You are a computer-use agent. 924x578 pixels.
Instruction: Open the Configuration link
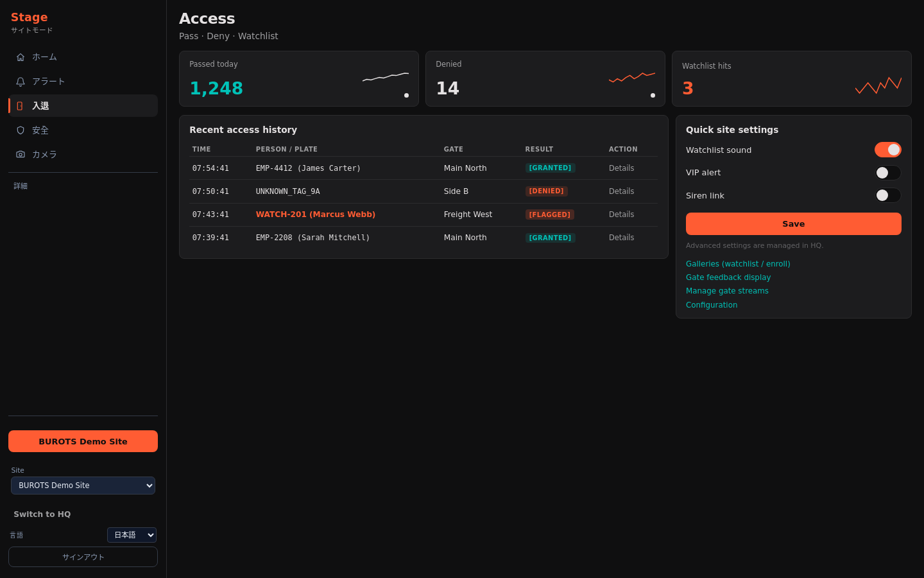pos(712,305)
